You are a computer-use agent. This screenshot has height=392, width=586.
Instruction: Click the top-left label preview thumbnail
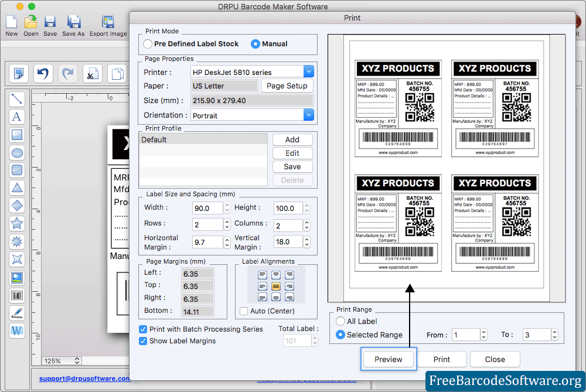[398, 108]
